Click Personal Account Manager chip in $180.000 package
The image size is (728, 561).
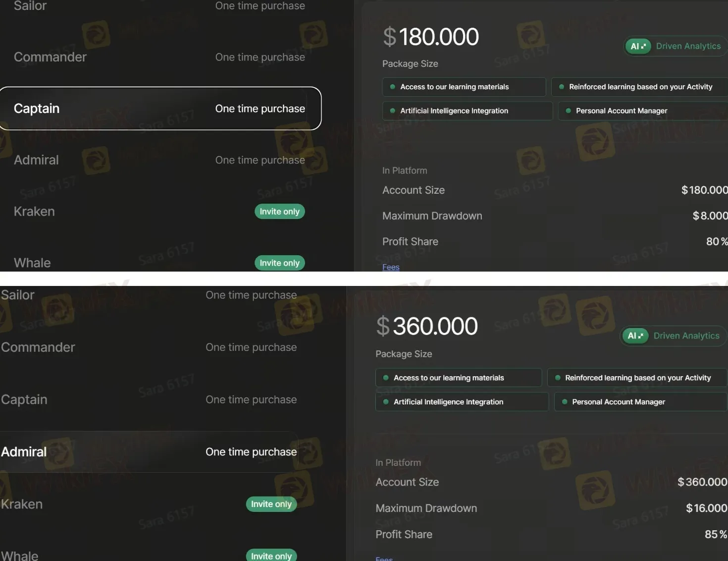tap(643, 111)
